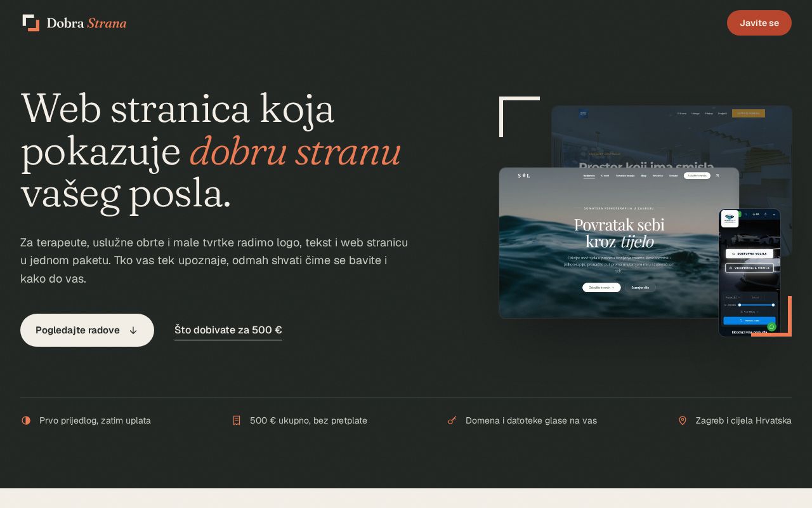Select the text "Domena i datoteke glase na vas"
The height and width of the screenshot is (508, 812).
coord(531,420)
